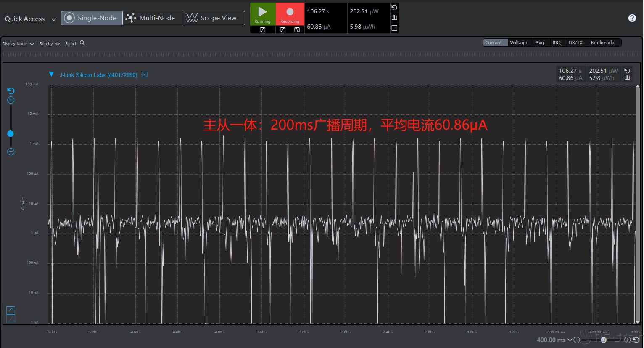Switch to Scope View mode

[x=214, y=18]
